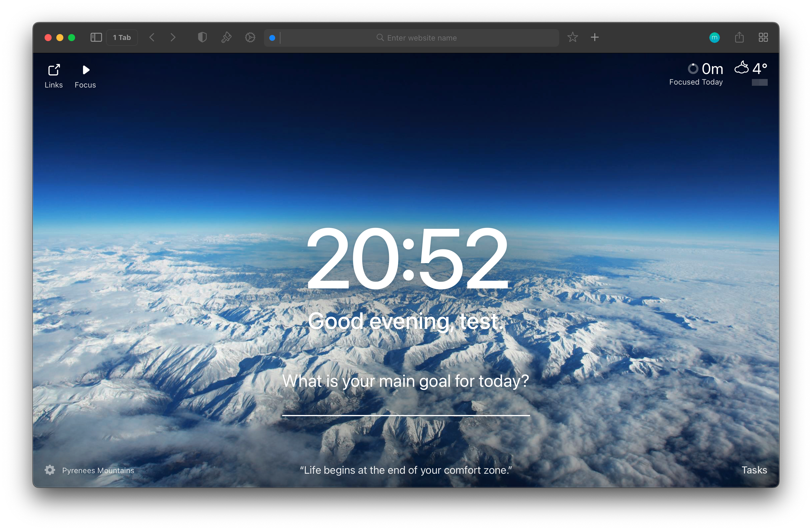Open the 1 Tab overview button
The width and height of the screenshot is (812, 531).
tap(122, 38)
